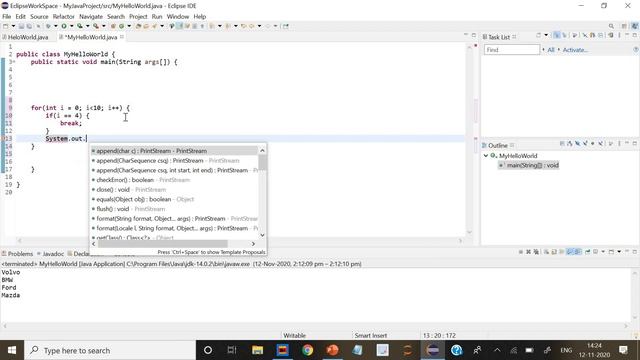The image size is (640, 360).
Task: Click the Quick Access magnifier icon
Action: coord(611,26)
